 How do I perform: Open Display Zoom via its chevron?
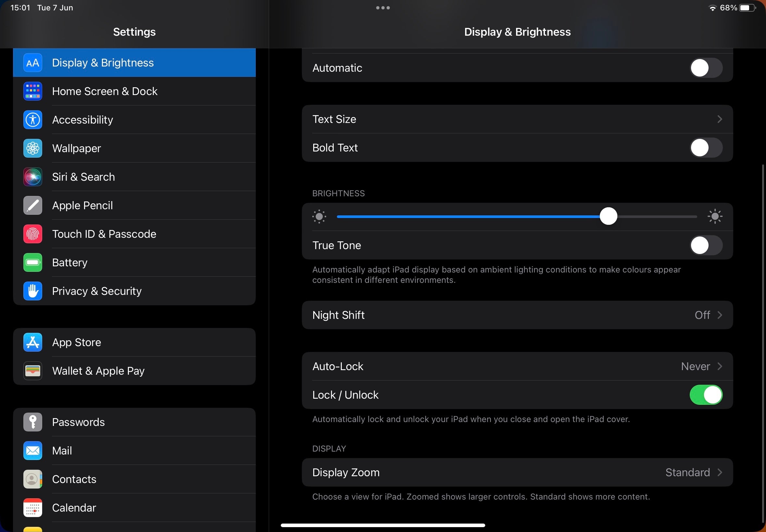(x=720, y=472)
